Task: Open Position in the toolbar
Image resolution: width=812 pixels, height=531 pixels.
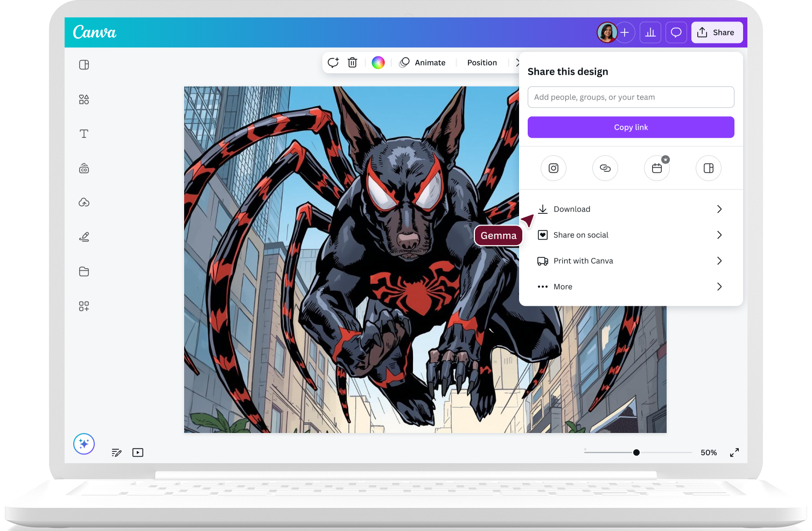Action: pos(482,62)
